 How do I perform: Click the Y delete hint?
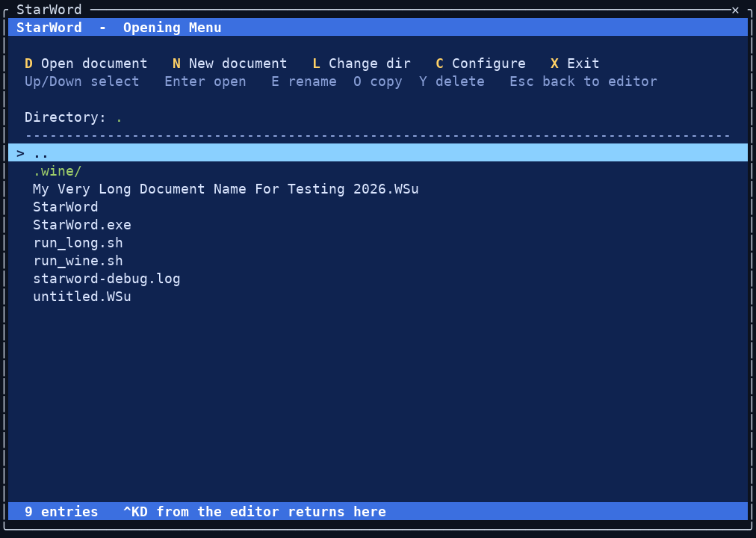pos(452,81)
